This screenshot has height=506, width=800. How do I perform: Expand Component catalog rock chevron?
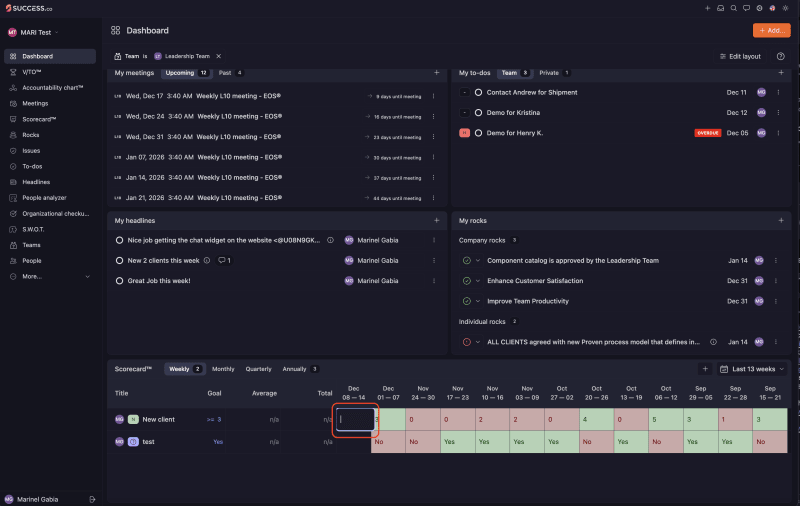[x=478, y=261]
